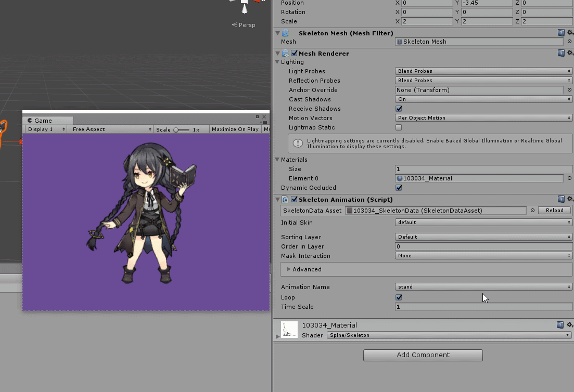Screen dimensions: 574x392
Task: Expand the 103034_Material properties
Action: [x=277, y=336]
